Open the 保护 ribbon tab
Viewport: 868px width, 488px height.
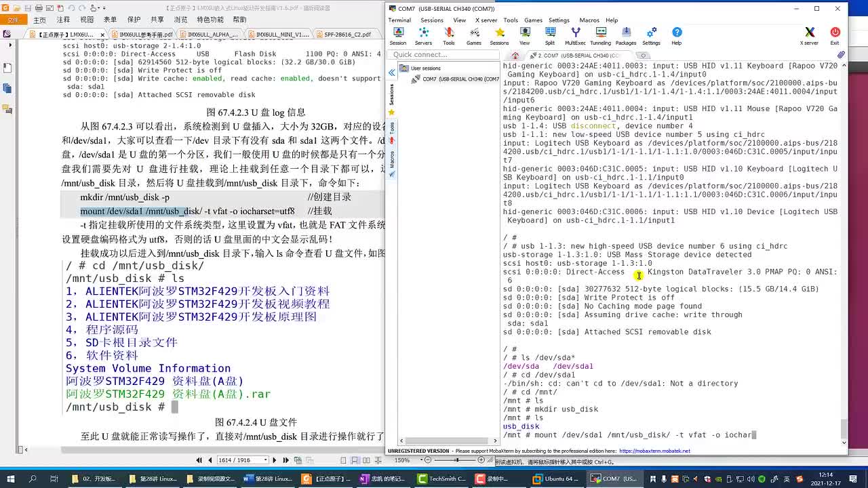point(134,20)
